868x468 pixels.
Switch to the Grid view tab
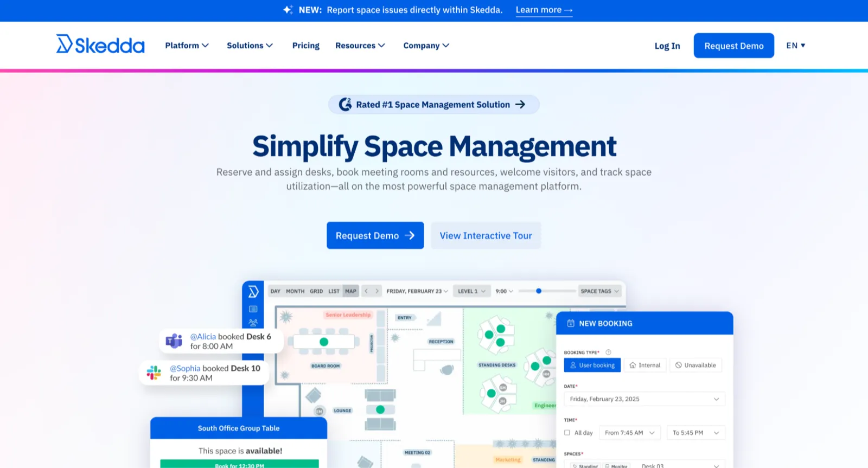click(x=316, y=291)
